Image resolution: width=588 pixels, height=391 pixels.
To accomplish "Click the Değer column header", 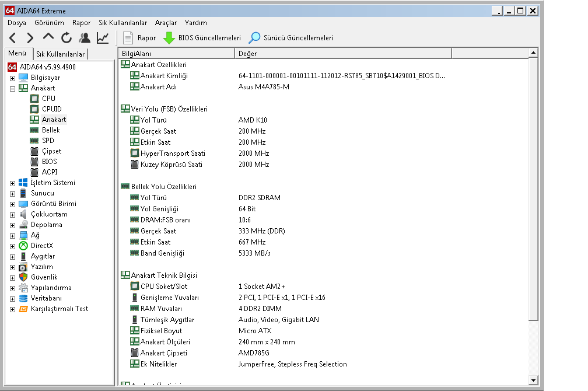I will pyautogui.click(x=343, y=53).
